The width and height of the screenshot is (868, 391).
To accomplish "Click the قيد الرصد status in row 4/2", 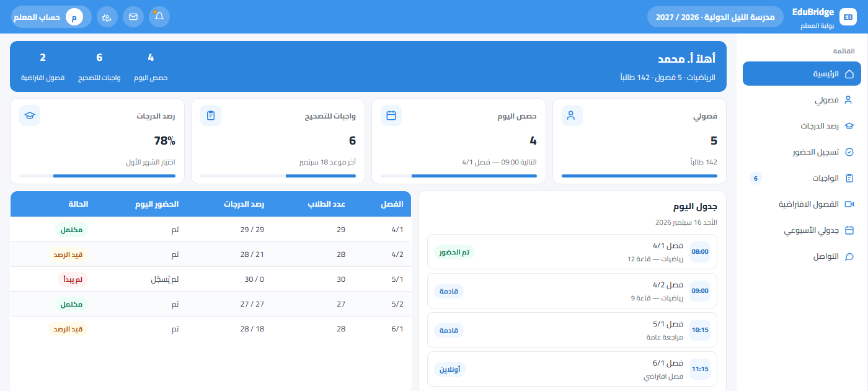I will tap(68, 254).
